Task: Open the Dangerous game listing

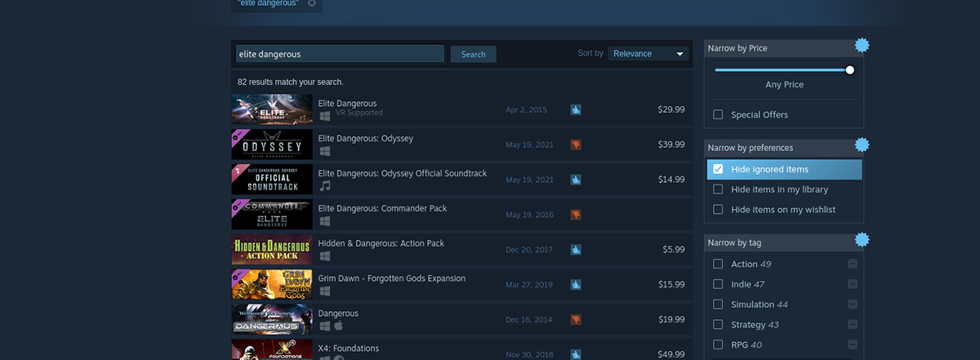Action: tap(461, 320)
